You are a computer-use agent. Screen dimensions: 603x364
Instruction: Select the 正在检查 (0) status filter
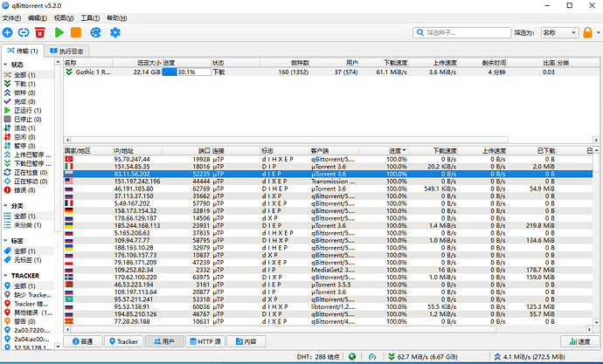tap(31, 173)
